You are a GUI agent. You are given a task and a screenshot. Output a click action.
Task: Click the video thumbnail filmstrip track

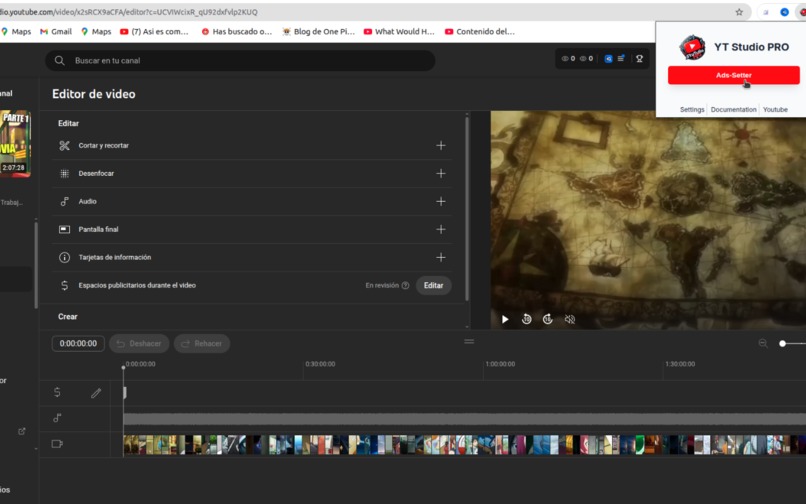pos(465,445)
